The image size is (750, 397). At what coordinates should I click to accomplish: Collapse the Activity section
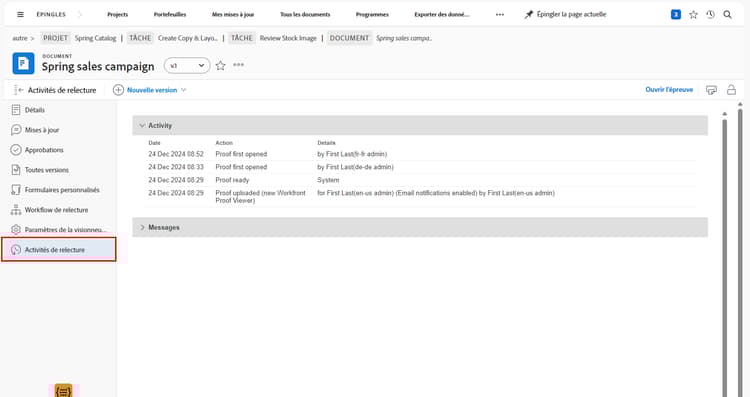pos(142,125)
